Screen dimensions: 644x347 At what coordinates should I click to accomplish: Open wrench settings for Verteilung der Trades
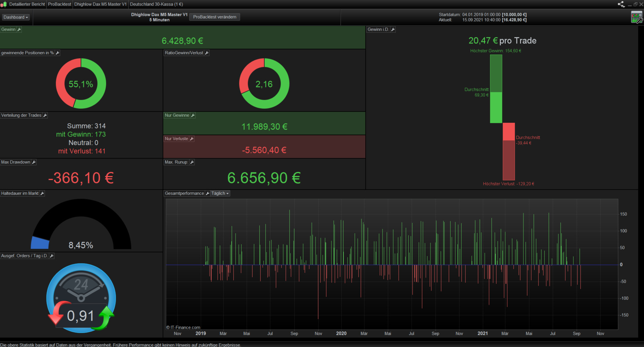point(45,115)
